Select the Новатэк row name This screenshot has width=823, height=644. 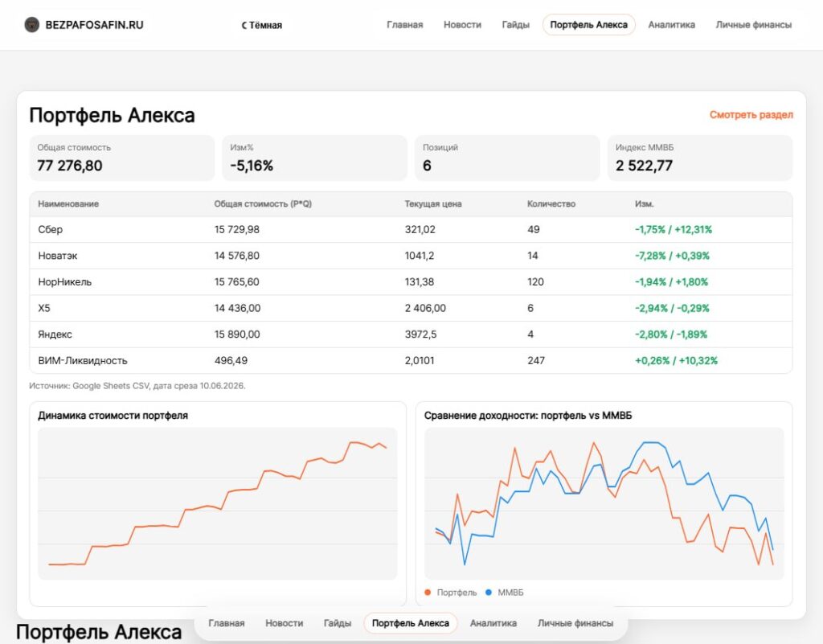[58, 256]
